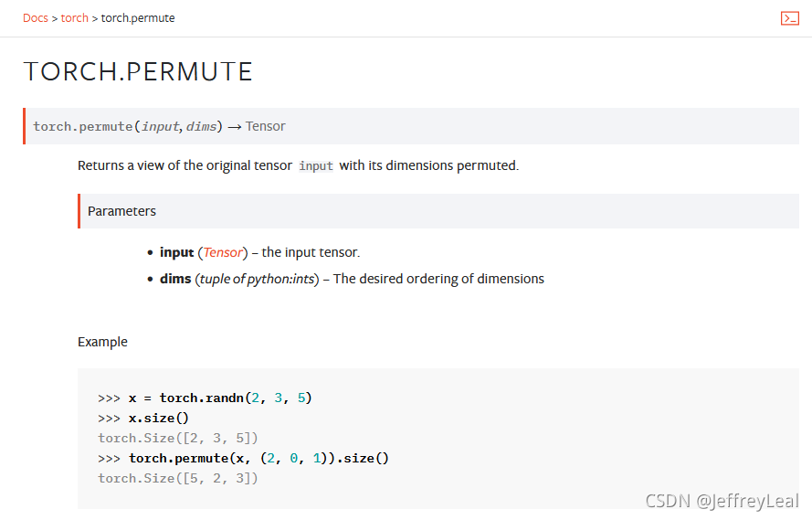
Task: Click the bold dims parameter name
Action: 175,279
